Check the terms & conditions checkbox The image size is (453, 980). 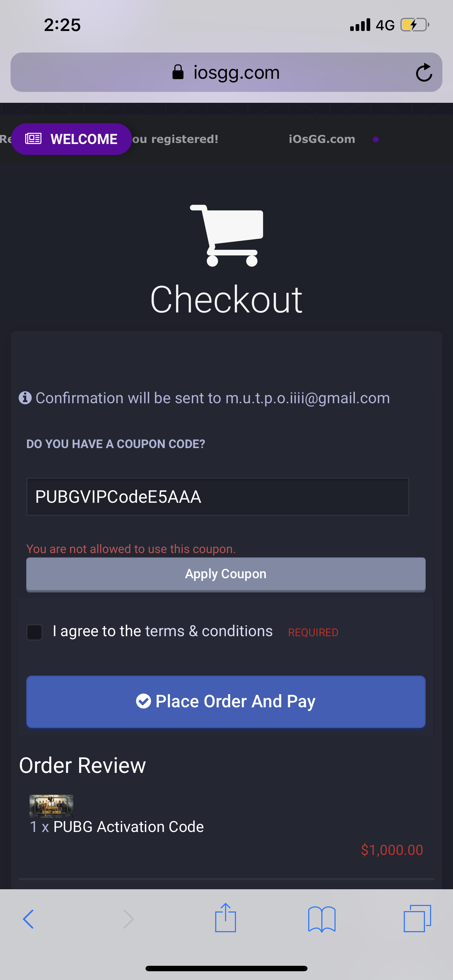35,632
